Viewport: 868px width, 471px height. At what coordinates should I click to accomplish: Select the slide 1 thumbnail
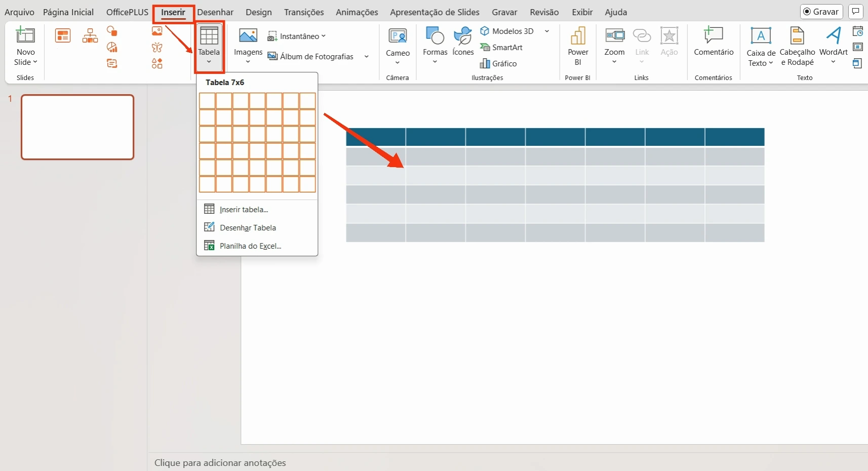77,127
